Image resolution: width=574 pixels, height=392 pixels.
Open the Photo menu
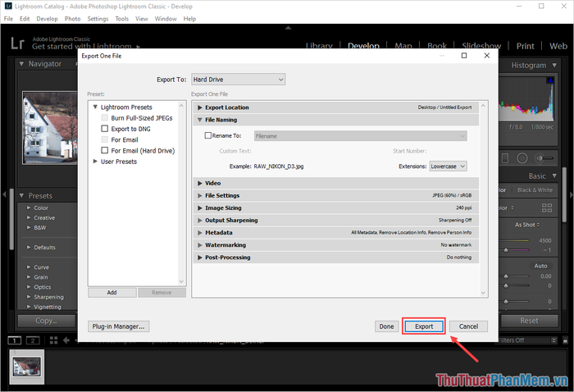(72, 19)
